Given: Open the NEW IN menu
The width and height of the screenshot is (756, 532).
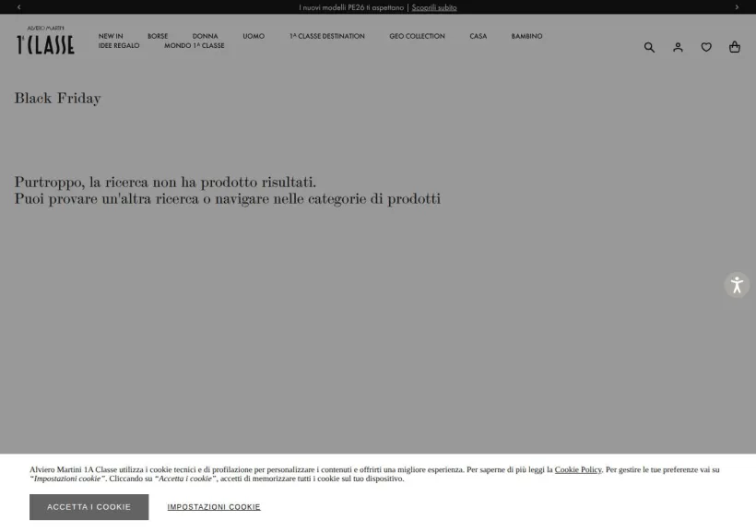Looking at the screenshot, I should (111, 36).
